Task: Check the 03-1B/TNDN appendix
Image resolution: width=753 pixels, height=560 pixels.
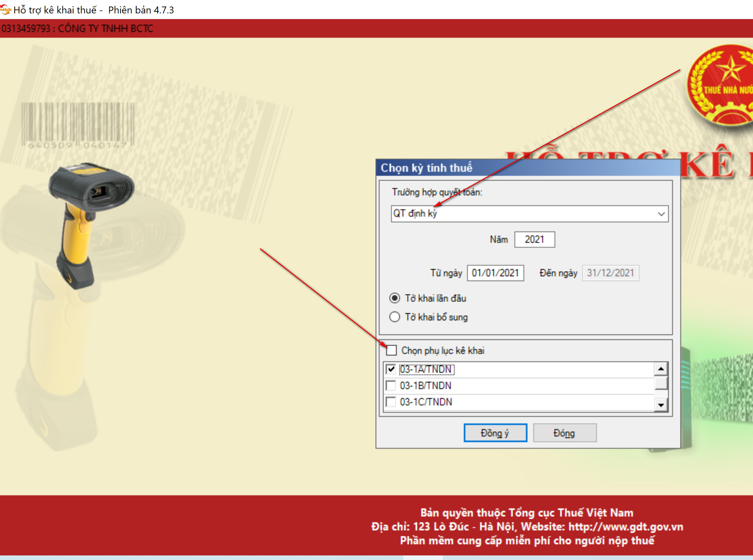Action: click(x=391, y=386)
